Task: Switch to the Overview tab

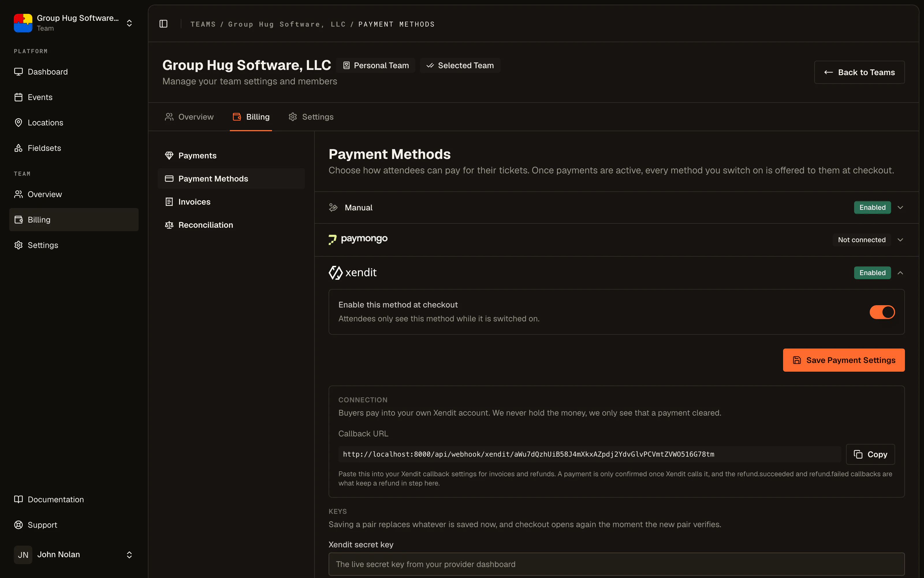Action: click(189, 117)
